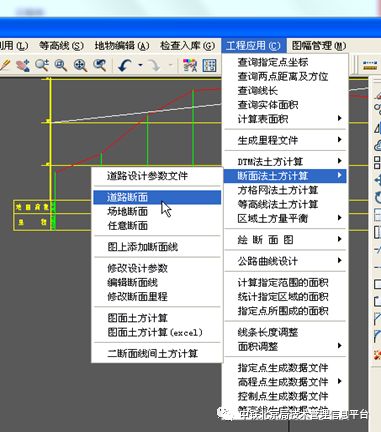381x432 pixels.
Task: Click the blue cross-arrows move icon on the right
Action: pyautogui.click(x=377, y=180)
